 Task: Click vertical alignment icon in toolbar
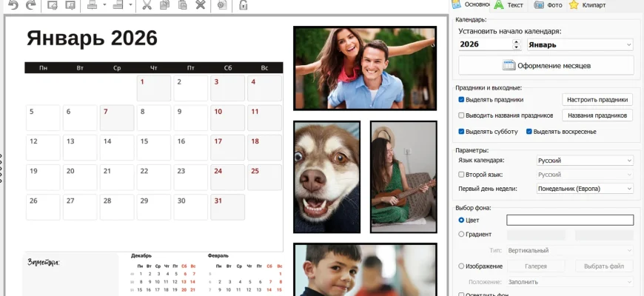[x=118, y=5]
